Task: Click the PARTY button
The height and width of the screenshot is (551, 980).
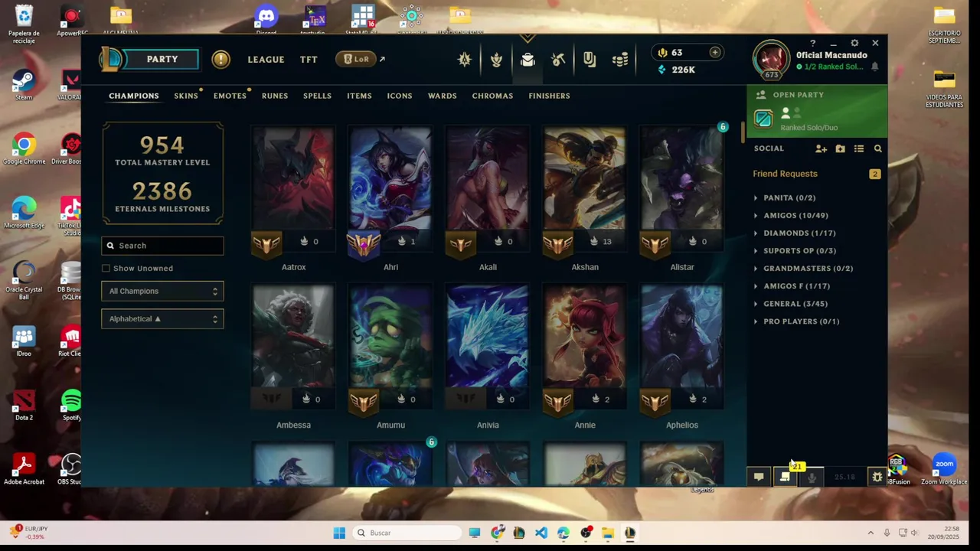Action: tap(162, 59)
